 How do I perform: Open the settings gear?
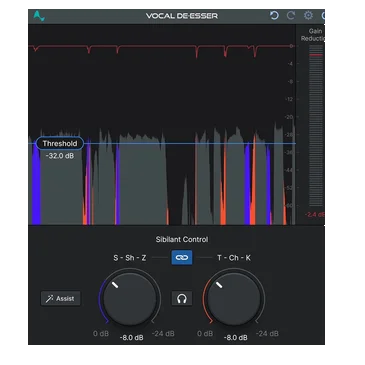point(308,15)
